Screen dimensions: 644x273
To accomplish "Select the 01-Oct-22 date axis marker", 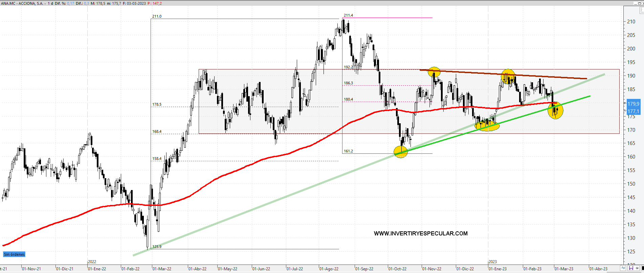I will pos(397,269).
